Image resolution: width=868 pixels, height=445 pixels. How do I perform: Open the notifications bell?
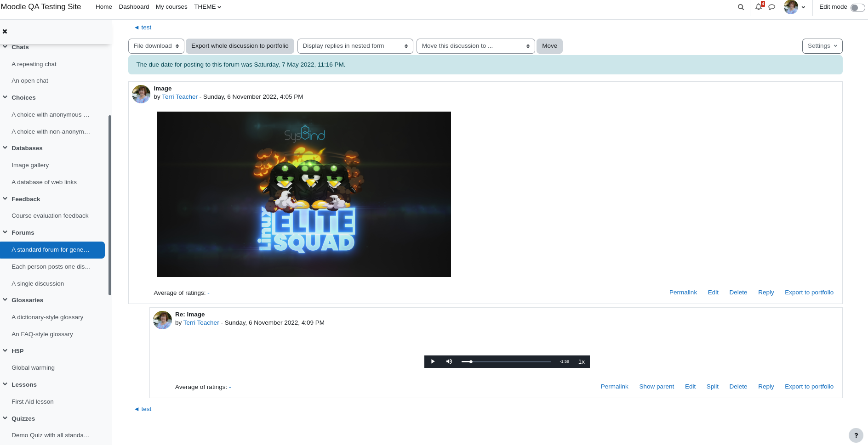(x=759, y=7)
